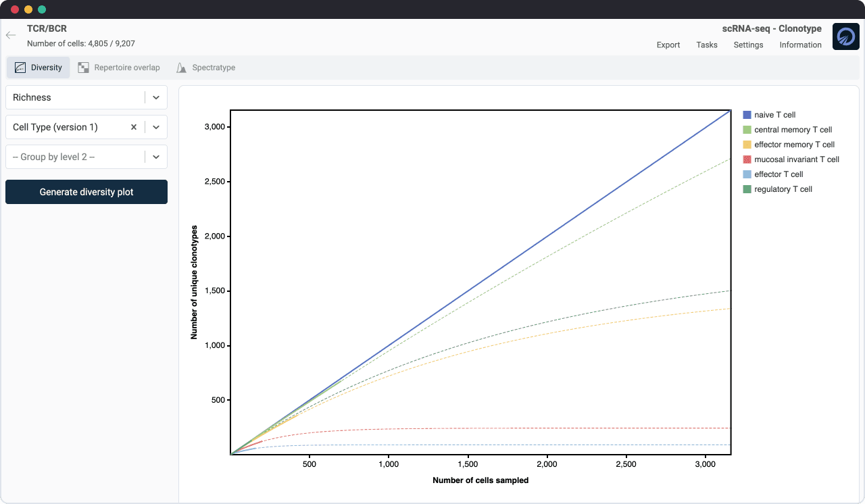The width and height of the screenshot is (865, 504).
Task: Click the app logo icon top right
Action: [x=845, y=36]
